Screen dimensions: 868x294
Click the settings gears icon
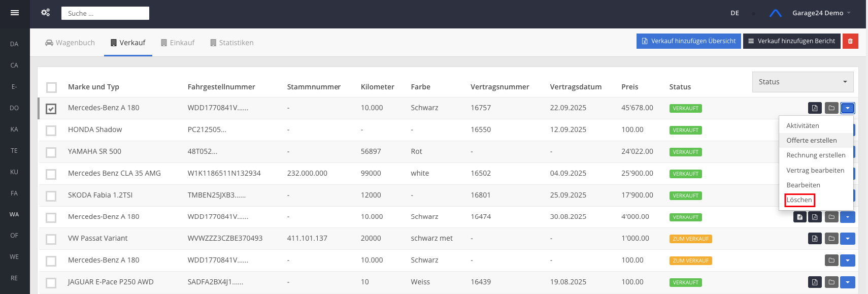(46, 13)
